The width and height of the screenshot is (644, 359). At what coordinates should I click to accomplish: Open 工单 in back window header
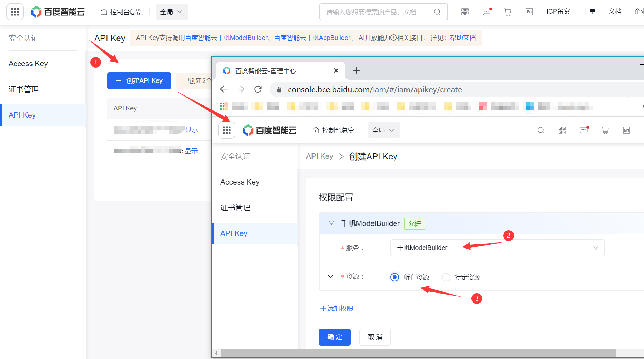[589, 11]
